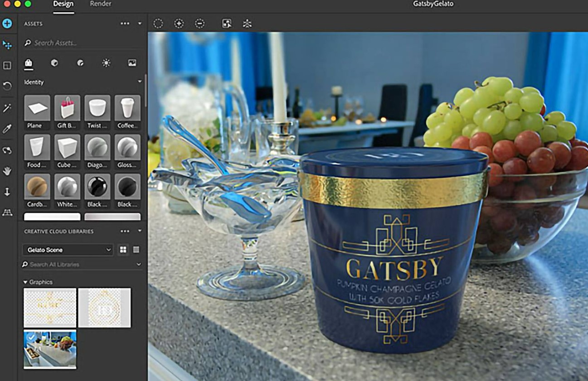The image size is (588, 381).
Task: Click the Horizon perspective grid tool
Action: [7, 212]
